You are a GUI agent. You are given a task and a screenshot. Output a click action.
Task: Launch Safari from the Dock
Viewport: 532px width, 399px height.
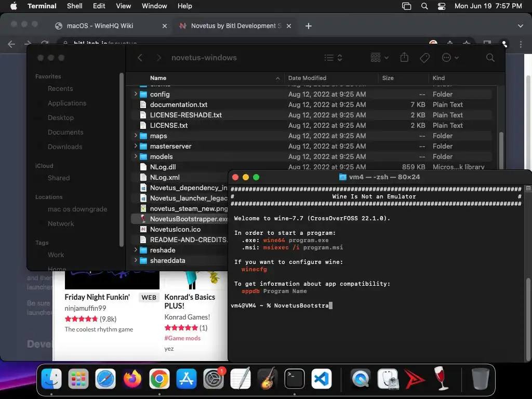click(x=105, y=378)
